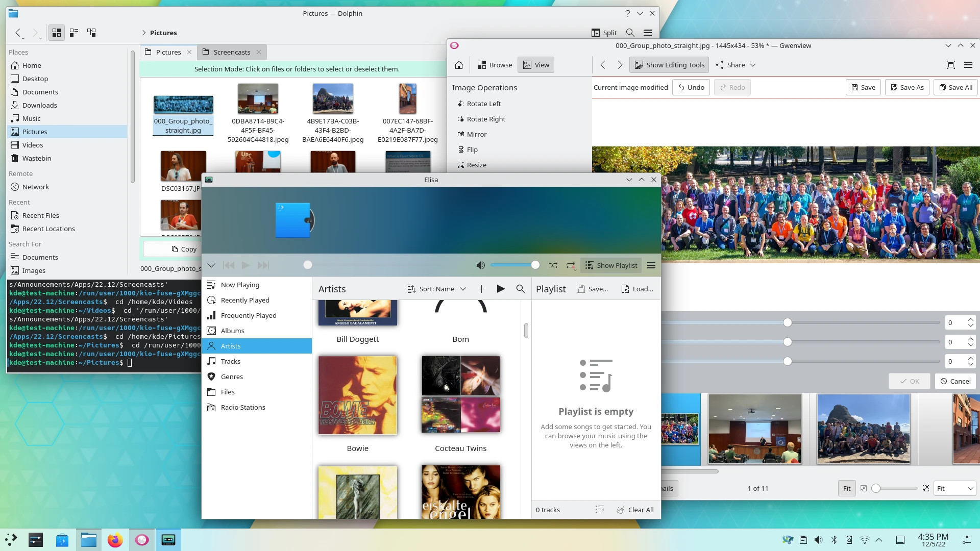The width and height of the screenshot is (980, 551).
Task: Click the Search icon in Elisa Artists panel
Action: tap(520, 289)
